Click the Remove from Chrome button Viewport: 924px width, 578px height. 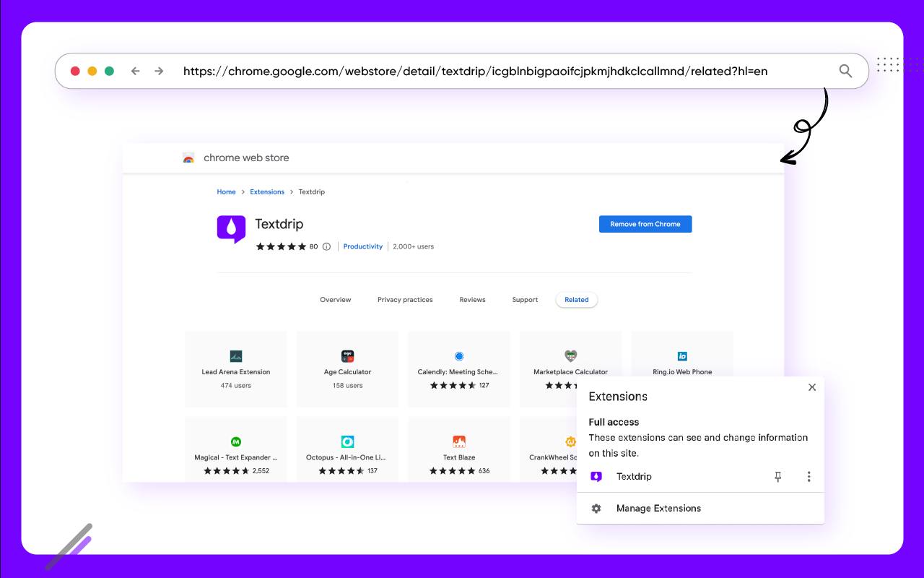pos(645,224)
